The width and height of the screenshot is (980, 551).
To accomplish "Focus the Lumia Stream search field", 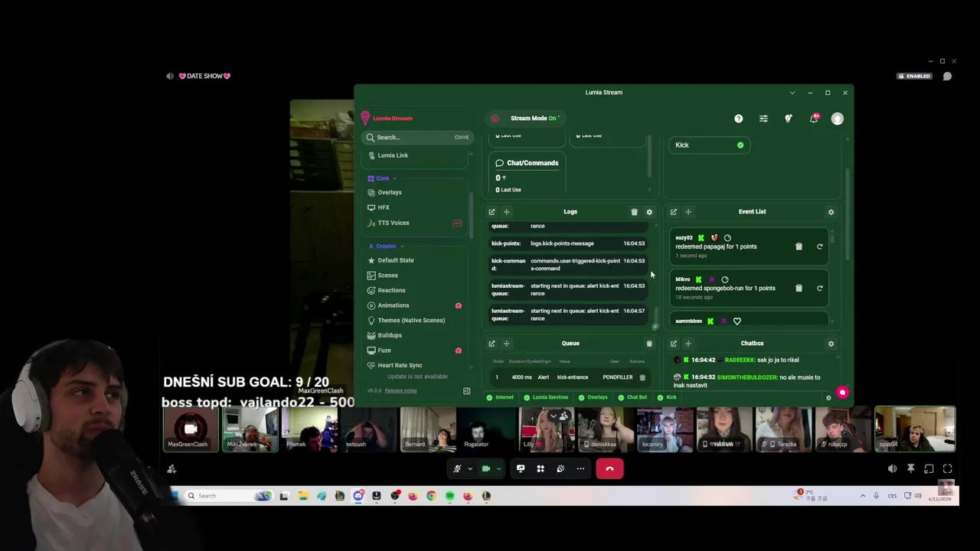I will point(417,137).
